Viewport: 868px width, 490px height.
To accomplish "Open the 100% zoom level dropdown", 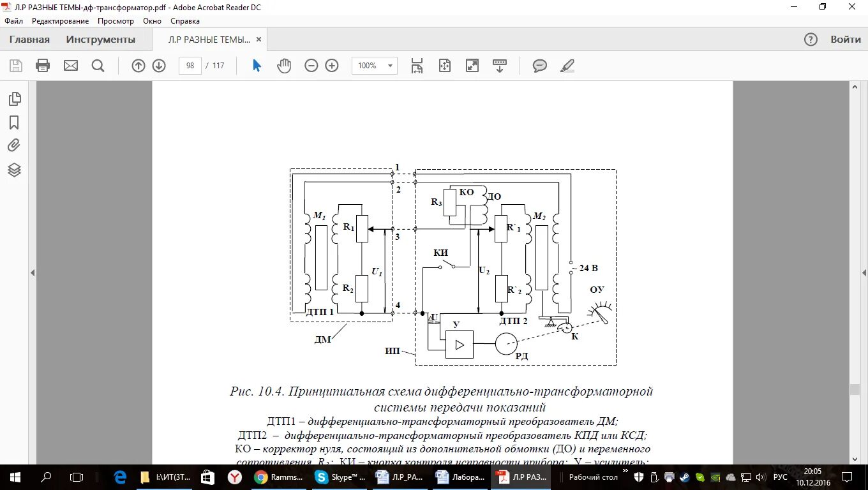I will coord(375,66).
